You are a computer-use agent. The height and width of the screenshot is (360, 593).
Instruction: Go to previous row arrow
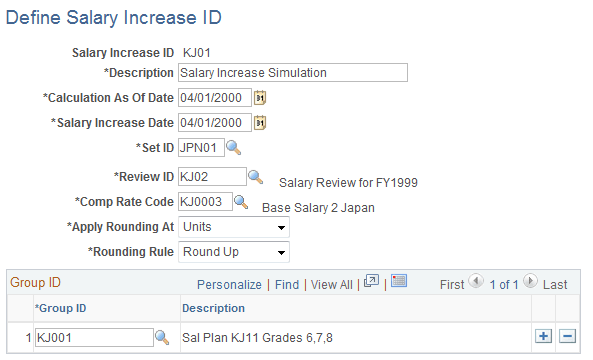click(x=476, y=281)
